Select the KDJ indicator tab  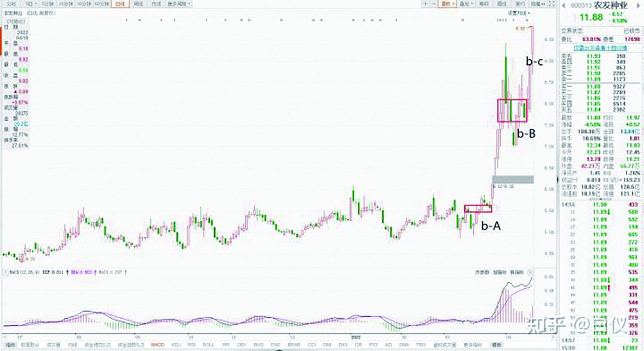click(x=176, y=345)
